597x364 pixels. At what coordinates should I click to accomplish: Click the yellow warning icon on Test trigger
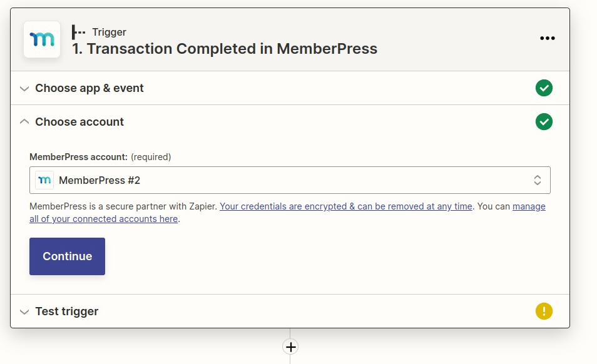(544, 311)
